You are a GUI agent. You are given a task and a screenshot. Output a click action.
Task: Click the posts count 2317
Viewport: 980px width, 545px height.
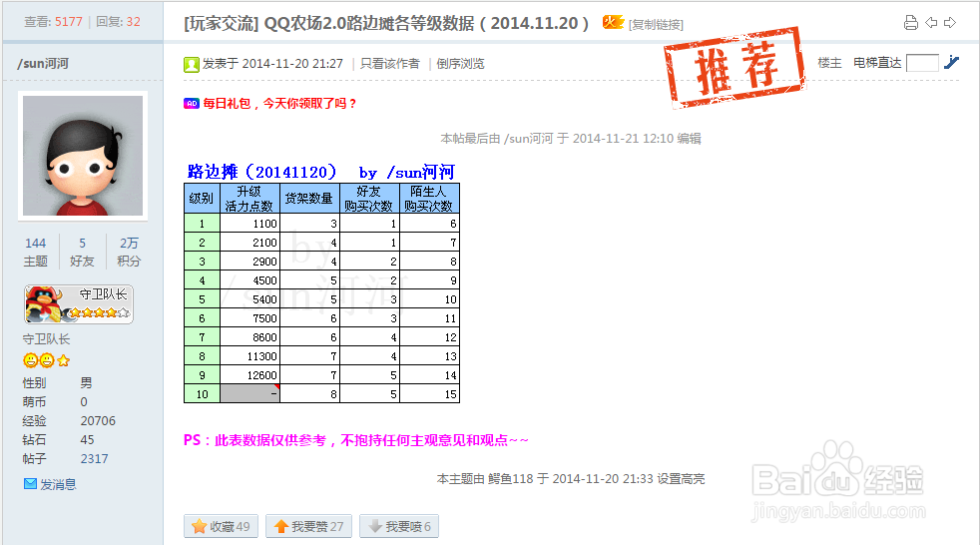pos(95,459)
